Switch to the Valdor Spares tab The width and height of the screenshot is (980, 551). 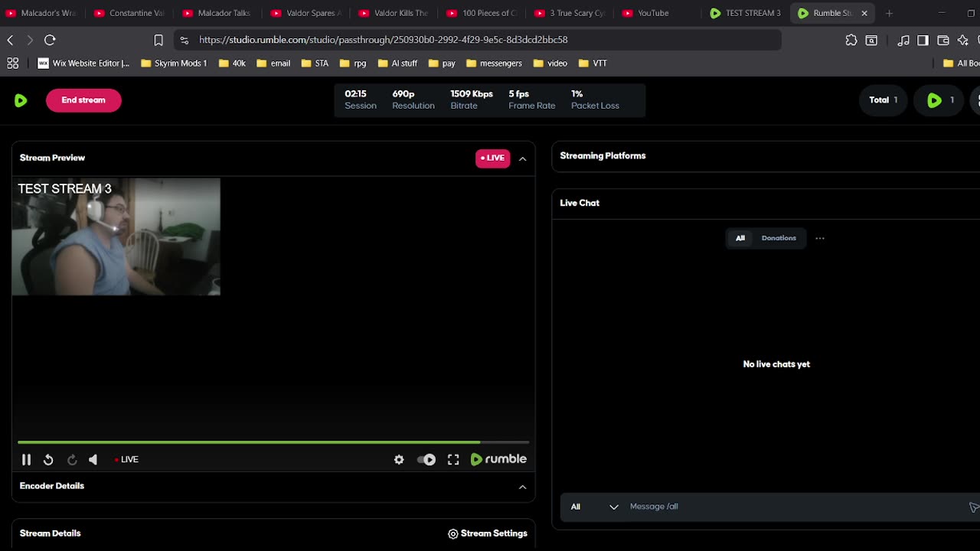306,13
